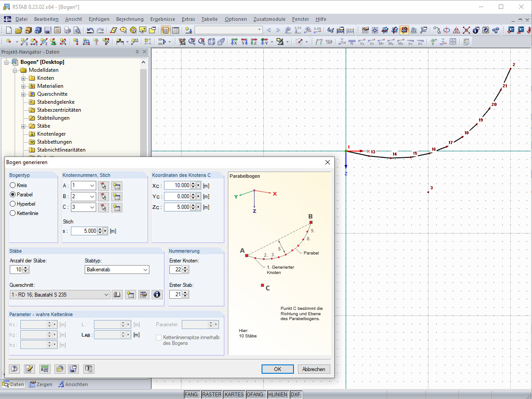Click the save parameters floppy disk icon

tap(73, 368)
